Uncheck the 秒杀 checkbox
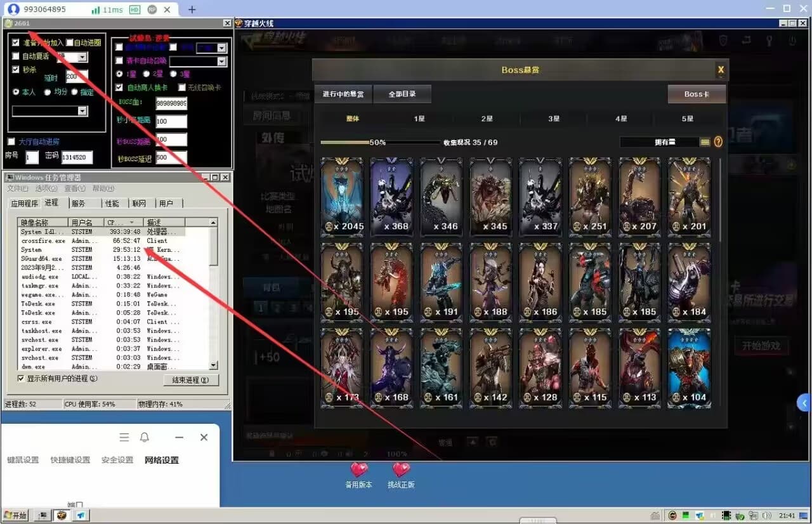812x524 pixels. [16, 69]
